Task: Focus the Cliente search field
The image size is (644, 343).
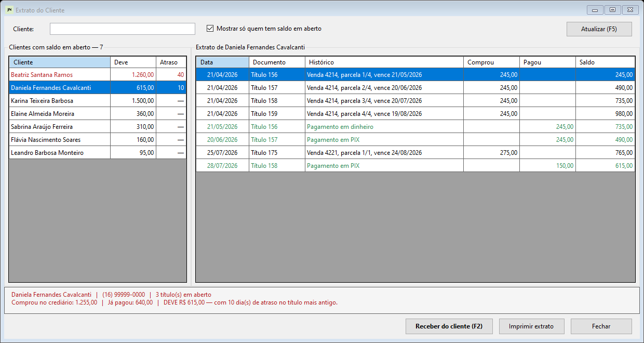Action: point(123,29)
